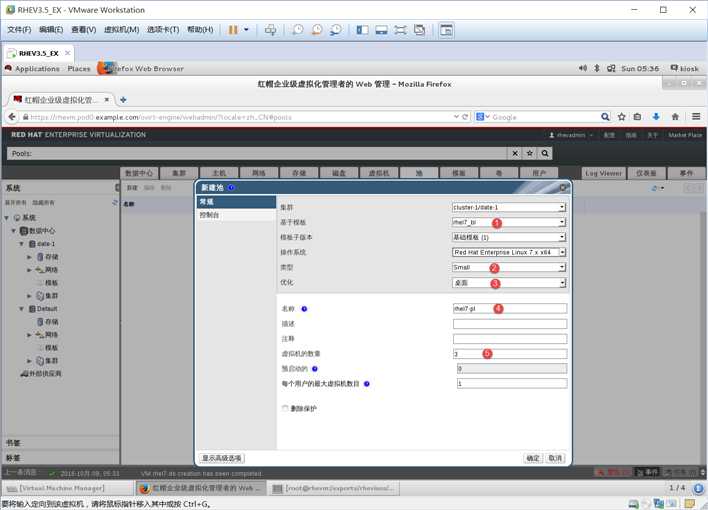Image resolution: width=708 pixels, height=510 pixels.
Task: Clear the Pools search with the X icon
Action: pyautogui.click(x=515, y=154)
